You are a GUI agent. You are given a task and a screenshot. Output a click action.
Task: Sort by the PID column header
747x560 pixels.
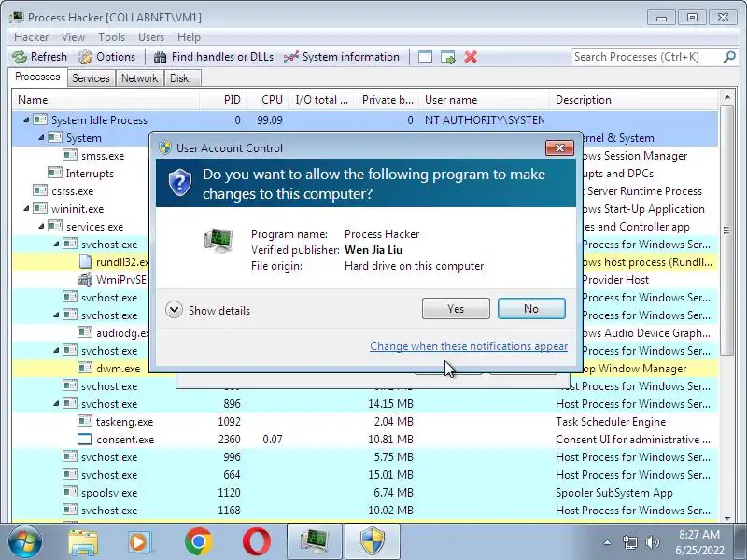click(221, 100)
